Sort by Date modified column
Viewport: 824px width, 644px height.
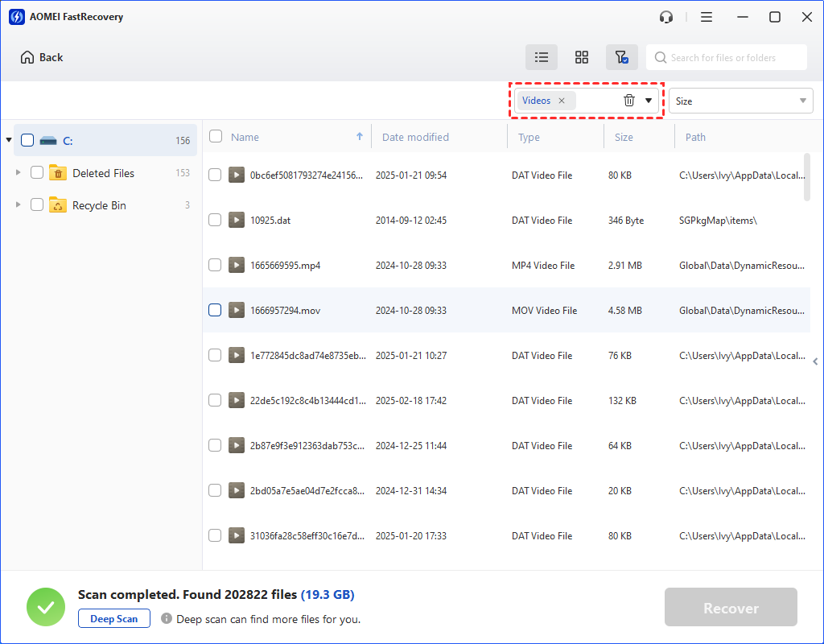415,137
